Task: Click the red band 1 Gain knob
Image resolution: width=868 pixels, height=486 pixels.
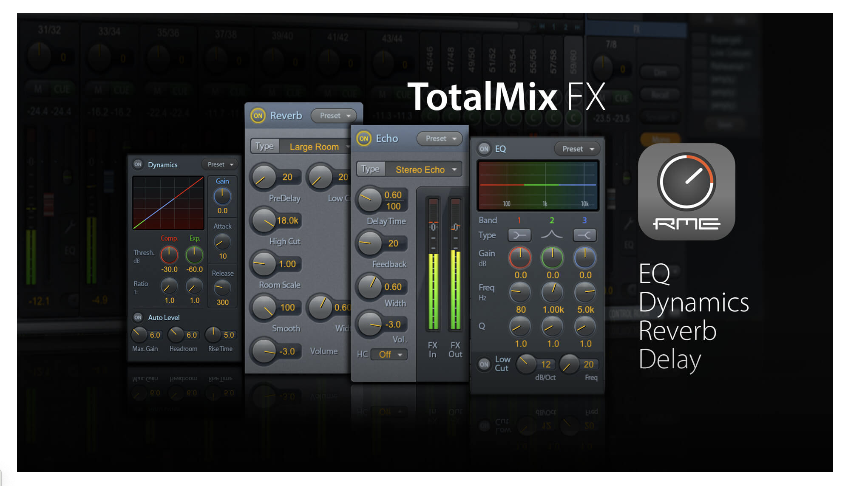Action: 520,257
